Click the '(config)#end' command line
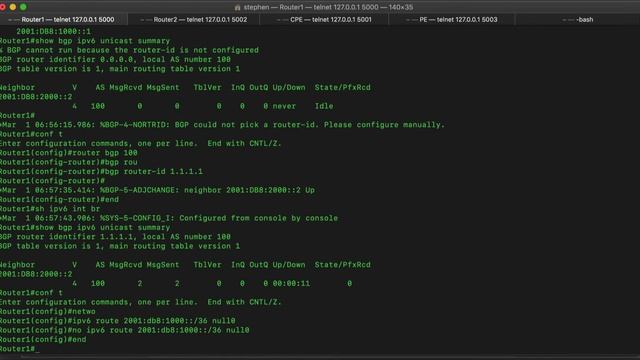Screen dimensions: 640x360 [x=43, y=340]
